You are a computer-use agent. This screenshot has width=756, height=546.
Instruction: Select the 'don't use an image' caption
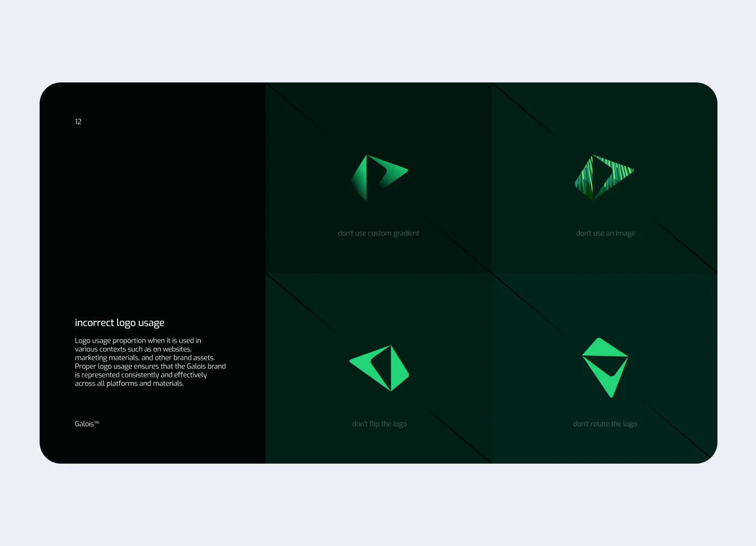pos(606,233)
